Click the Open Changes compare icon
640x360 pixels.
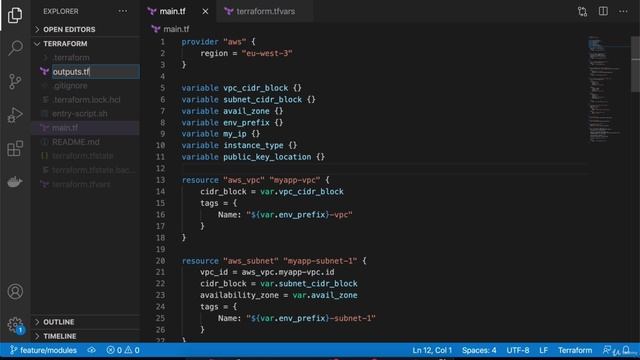click(x=582, y=11)
